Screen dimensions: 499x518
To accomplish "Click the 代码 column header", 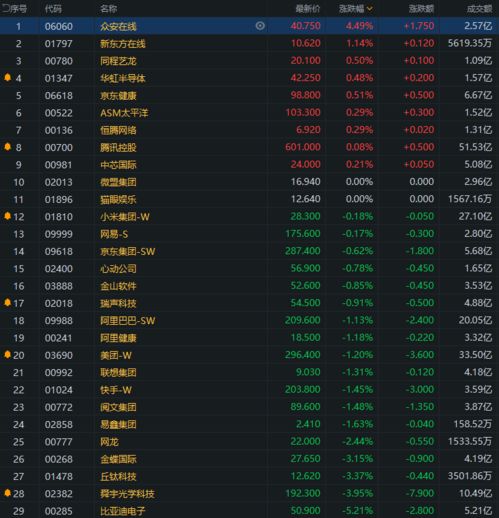I will pyautogui.click(x=53, y=9).
